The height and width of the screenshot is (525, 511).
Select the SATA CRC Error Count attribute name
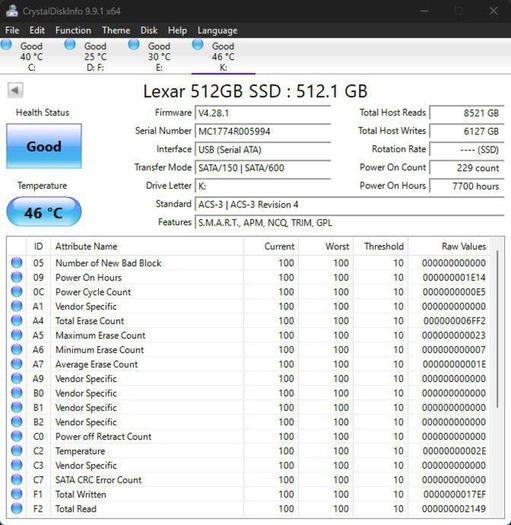point(98,480)
